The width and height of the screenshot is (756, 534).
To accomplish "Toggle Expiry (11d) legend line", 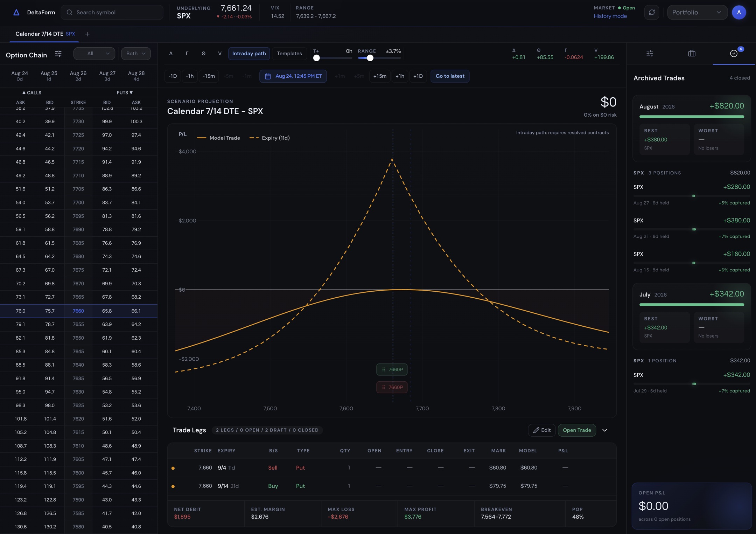I will (269, 138).
